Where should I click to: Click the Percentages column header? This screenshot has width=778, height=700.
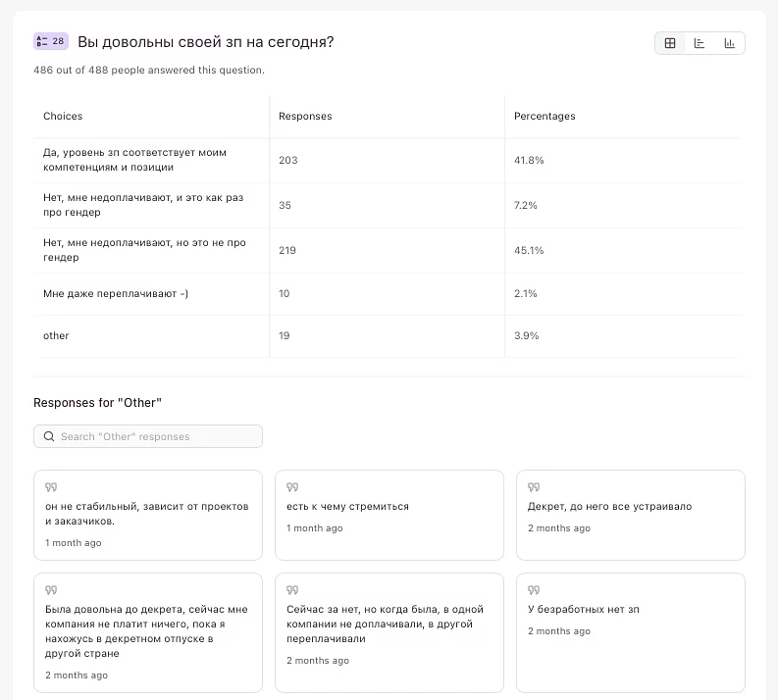[x=545, y=116]
